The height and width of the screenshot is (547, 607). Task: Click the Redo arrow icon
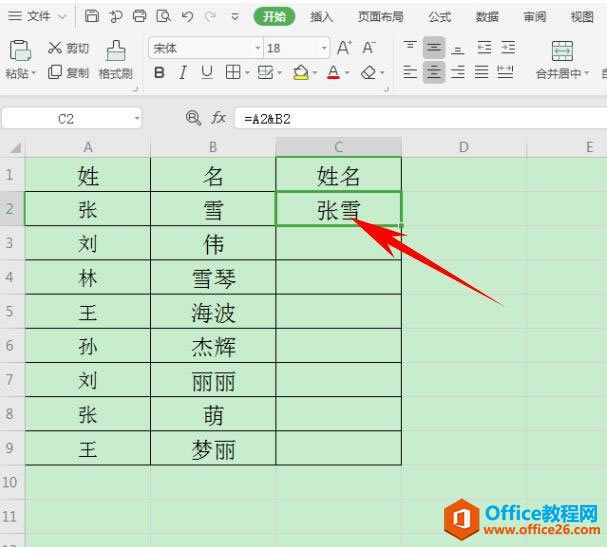[x=211, y=16]
